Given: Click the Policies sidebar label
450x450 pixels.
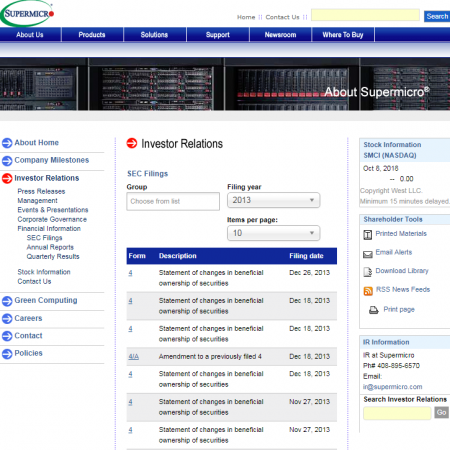Looking at the screenshot, I should [28, 353].
